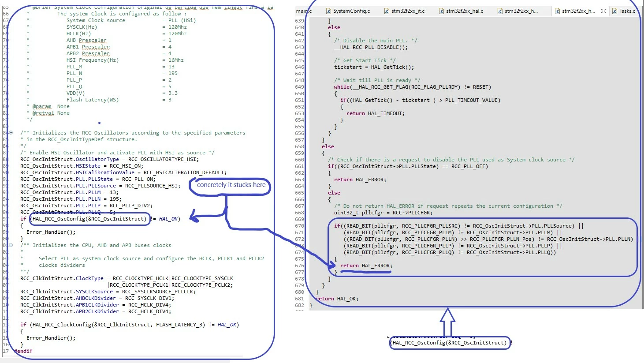This screenshot has height=363, width=644.
Task: Click the 'uint32_t pllcfgr = RCC->PLLCFGR;' line
Action: click(x=383, y=213)
